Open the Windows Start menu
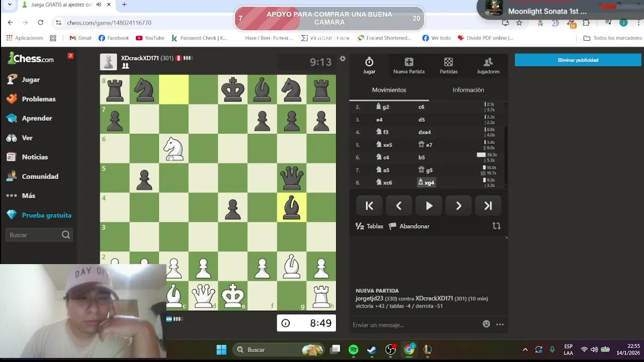644x362 pixels. click(221, 349)
